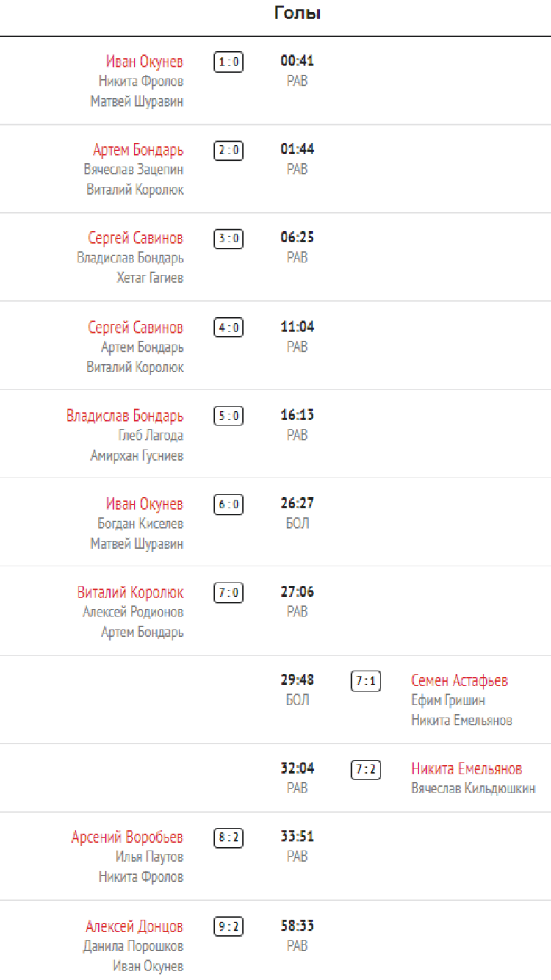This screenshot has width=551, height=980.
Task: Open Алексей Донцов goal scorer link
Action: pyautogui.click(x=134, y=926)
